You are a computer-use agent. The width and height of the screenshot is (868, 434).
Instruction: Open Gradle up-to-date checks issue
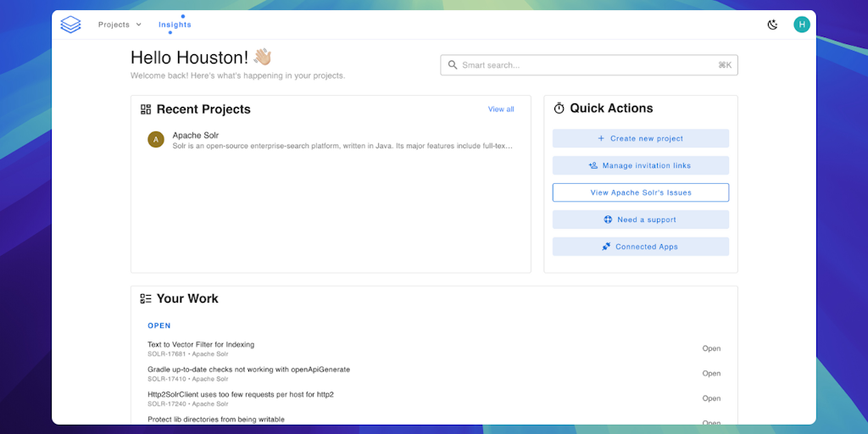point(249,370)
